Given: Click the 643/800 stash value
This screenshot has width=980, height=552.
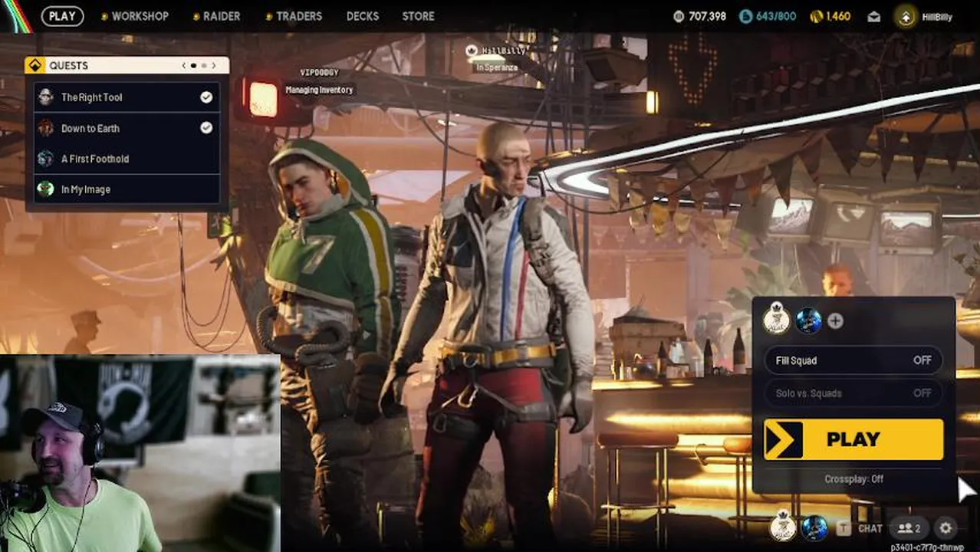Looking at the screenshot, I should (775, 16).
